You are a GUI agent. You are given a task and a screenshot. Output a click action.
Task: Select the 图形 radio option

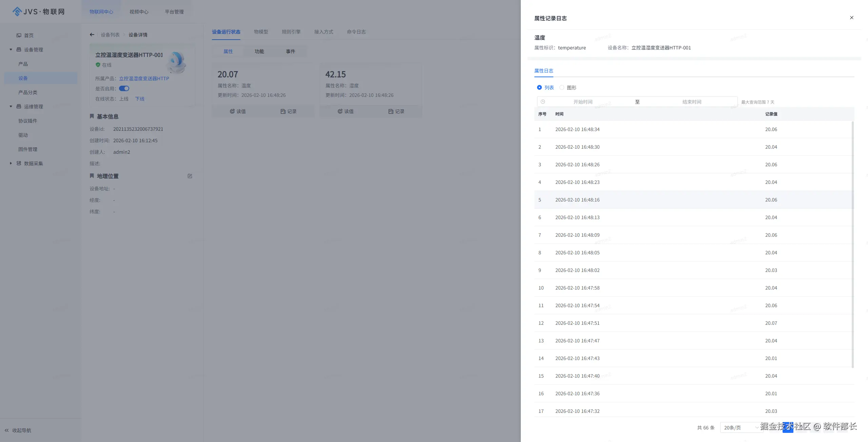point(562,87)
